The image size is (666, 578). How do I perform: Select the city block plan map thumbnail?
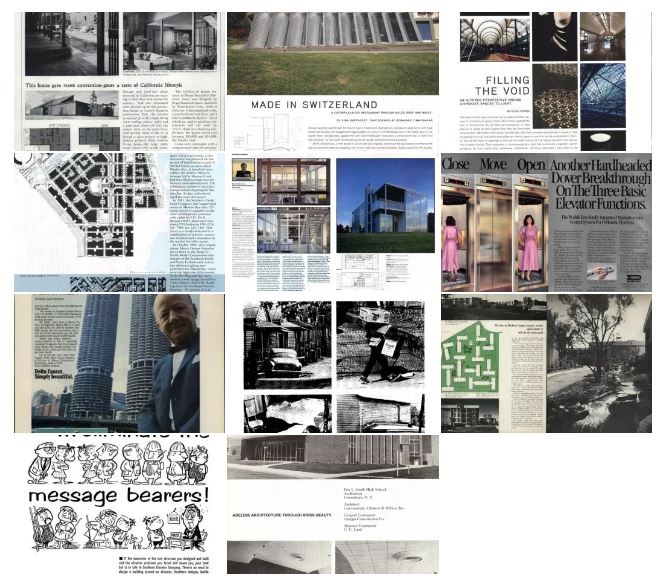pyautogui.click(x=119, y=222)
